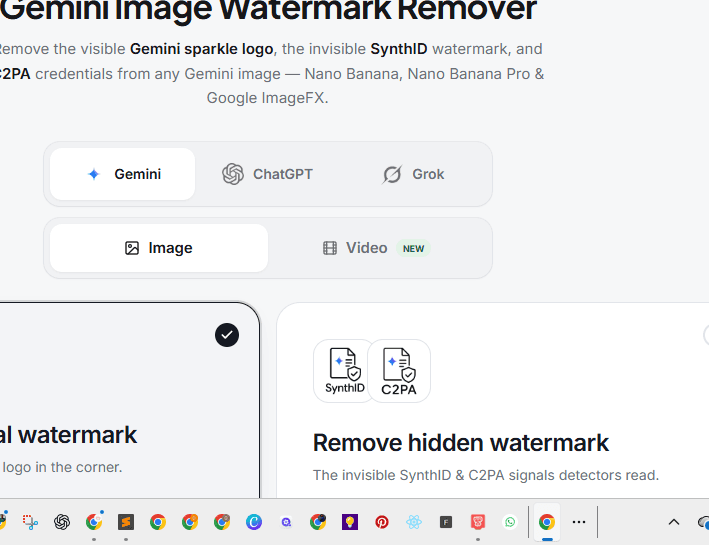Select the Gemini tab
Viewport: 709px width, 545px height.
click(123, 174)
